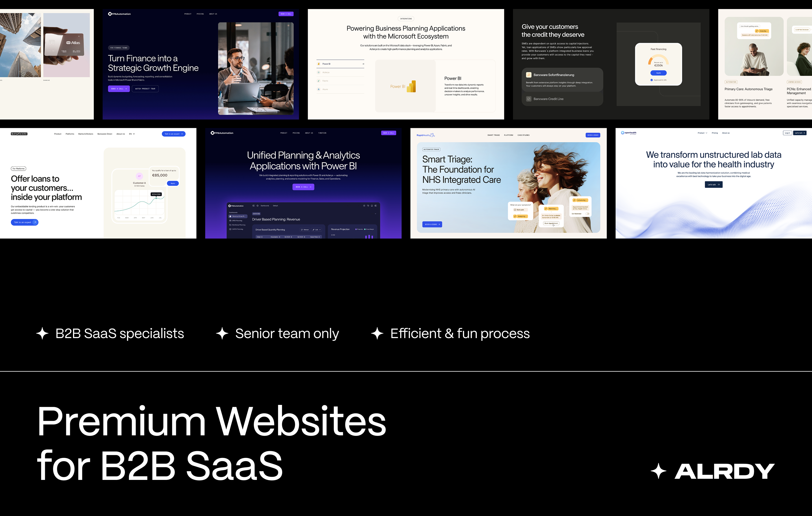
Task: Click SMART TRIAGE in the RapidHealth nav
Action: [x=493, y=135]
